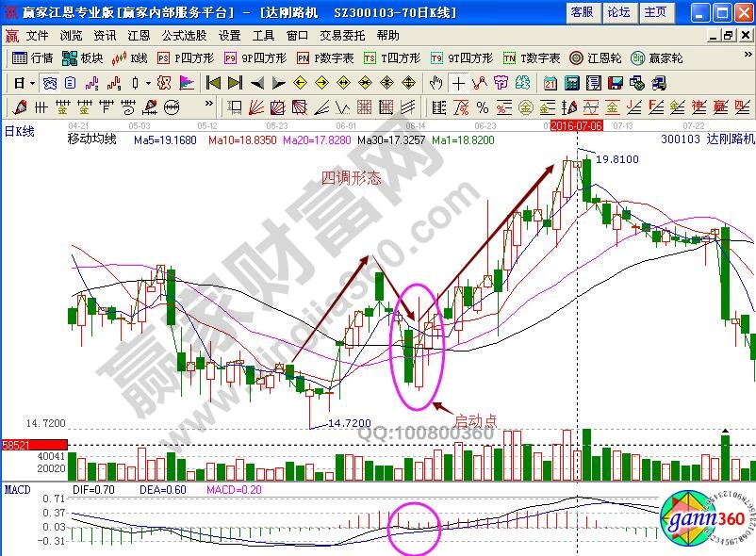Open the 交易委托 menu

(x=340, y=35)
